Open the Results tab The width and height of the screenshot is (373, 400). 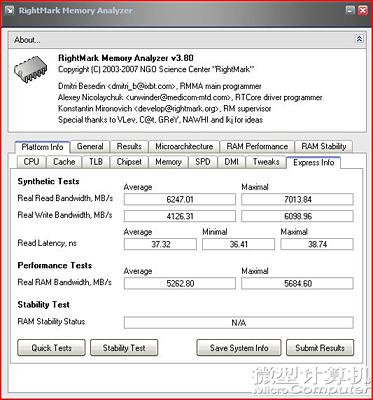pos(129,146)
